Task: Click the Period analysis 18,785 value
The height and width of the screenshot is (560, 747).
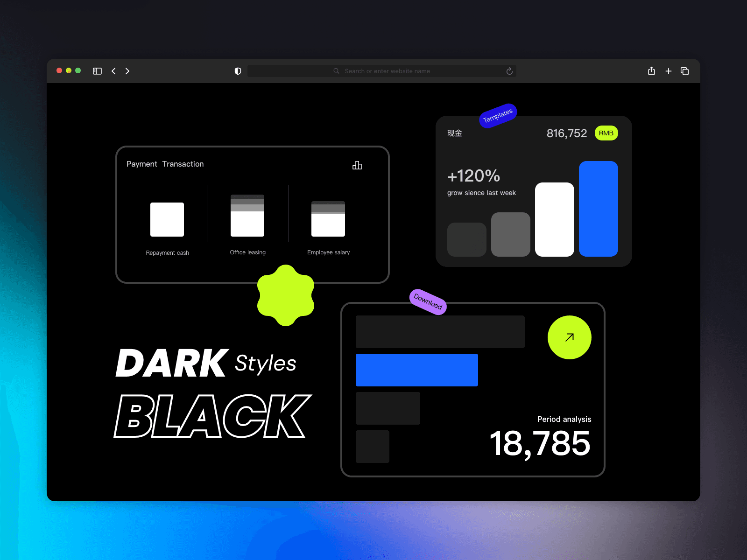Action: pyautogui.click(x=540, y=443)
